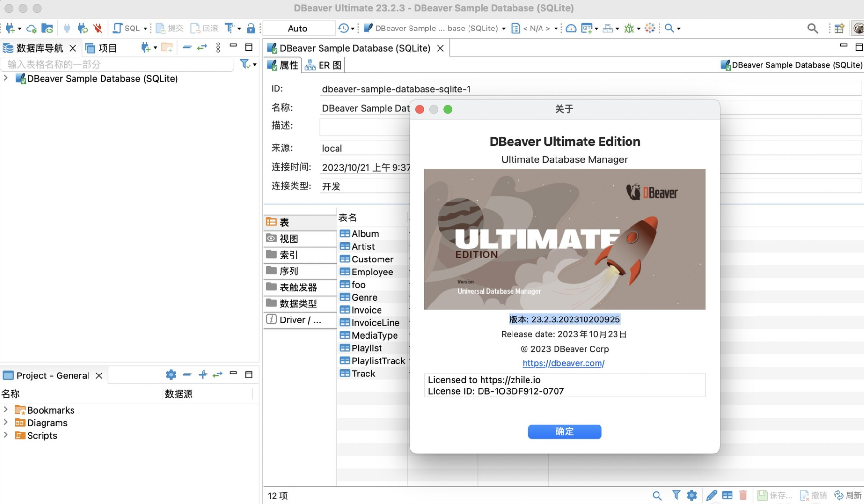Open the https://dbeaver.com/ link
The image size is (864, 504).
point(563,363)
